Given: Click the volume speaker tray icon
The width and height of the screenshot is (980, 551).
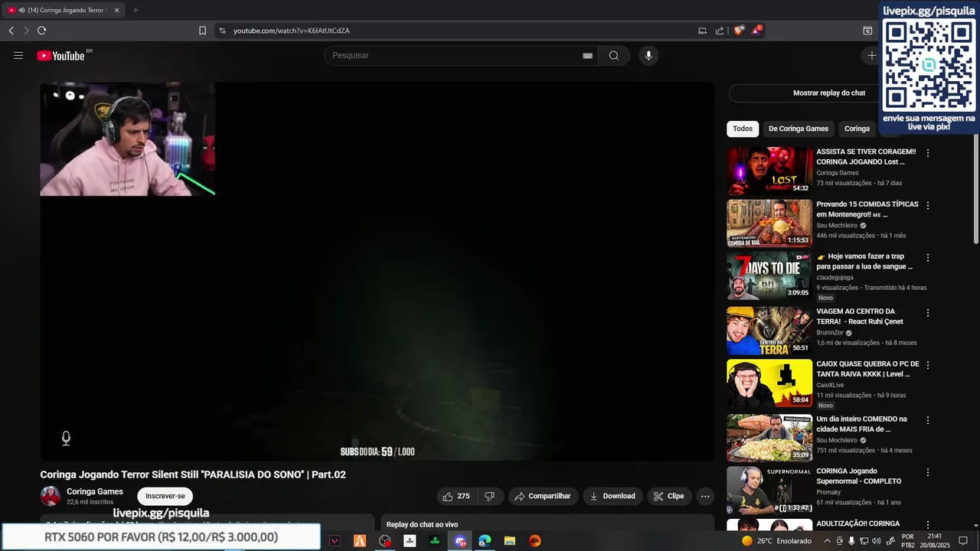Looking at the screenshot, I should [x=877, y=541].
